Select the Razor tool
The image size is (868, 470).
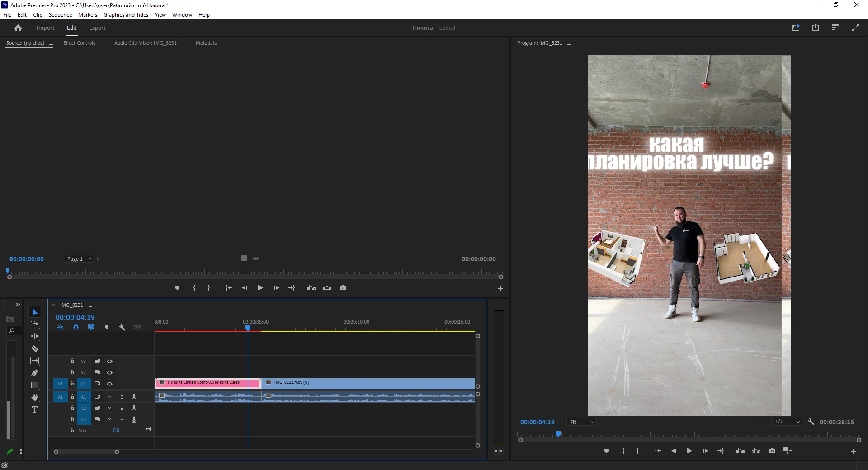point(35,349)
